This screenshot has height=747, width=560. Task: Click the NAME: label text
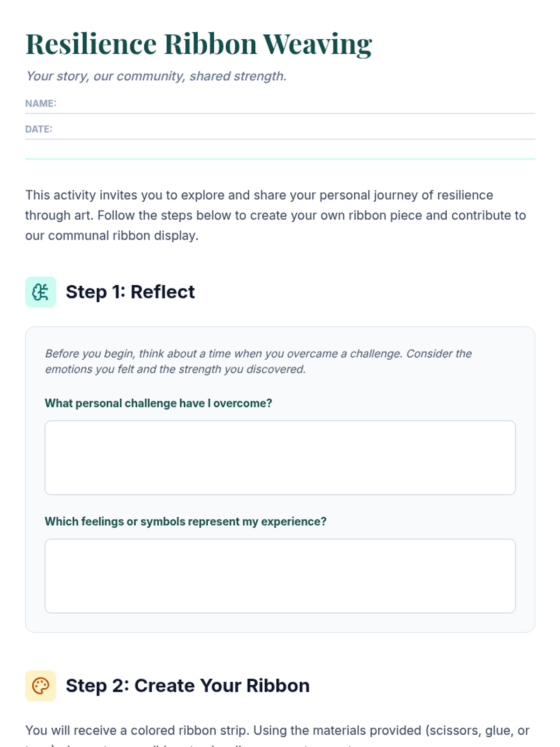(41, 104)
